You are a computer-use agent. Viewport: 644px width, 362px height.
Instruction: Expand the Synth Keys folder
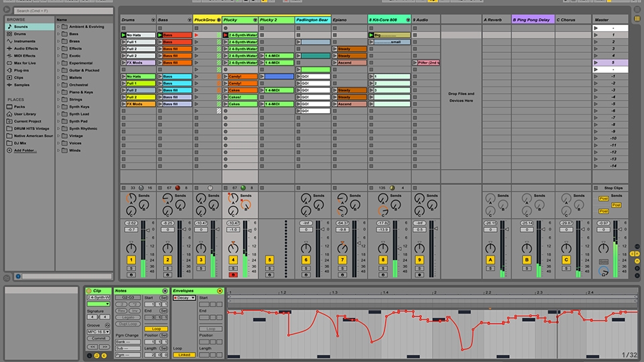(58, 107)
